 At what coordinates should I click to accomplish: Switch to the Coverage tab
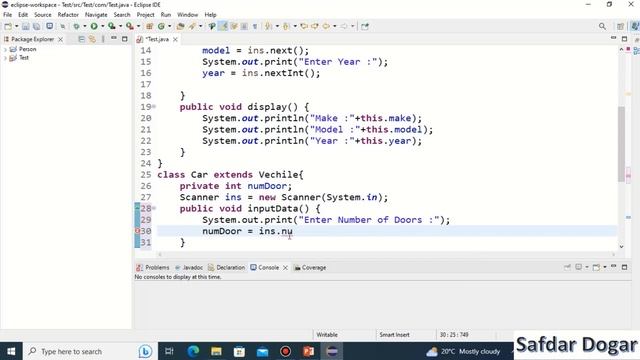coord(310,267)
